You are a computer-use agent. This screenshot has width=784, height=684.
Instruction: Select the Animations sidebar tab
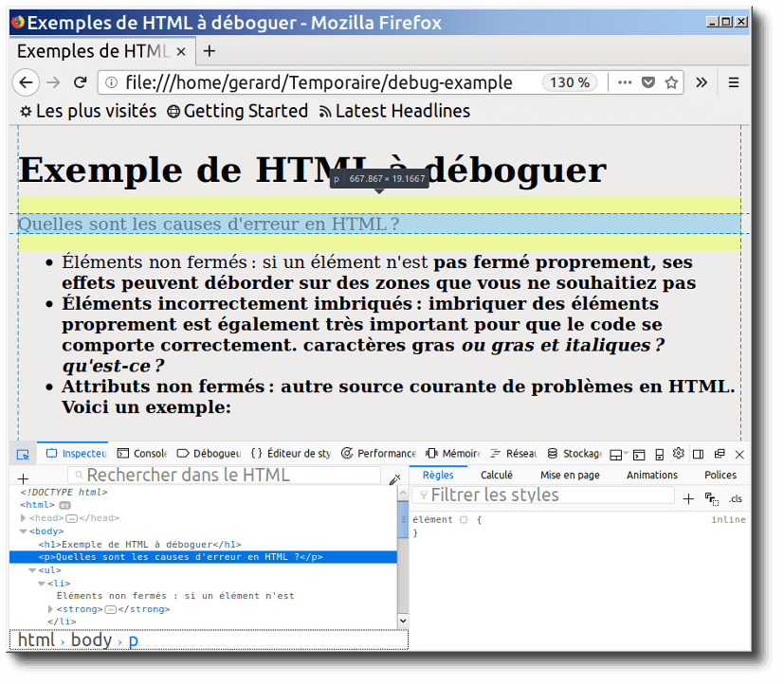click(652, 476)
